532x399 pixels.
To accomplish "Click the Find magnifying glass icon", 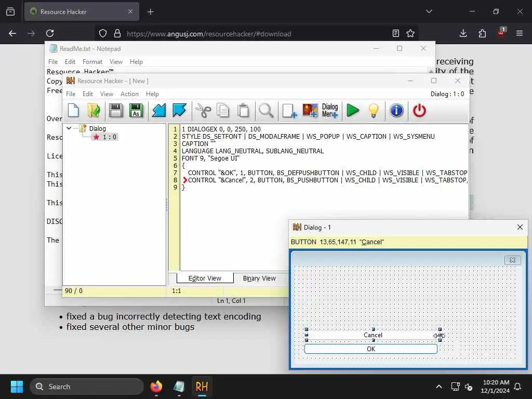I will (266, 111).
